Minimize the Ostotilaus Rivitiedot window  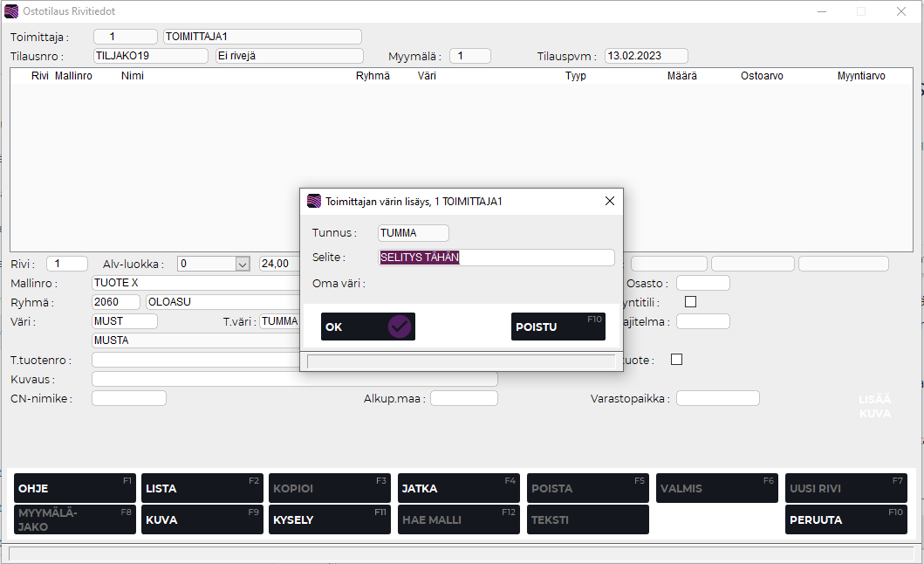821,11
